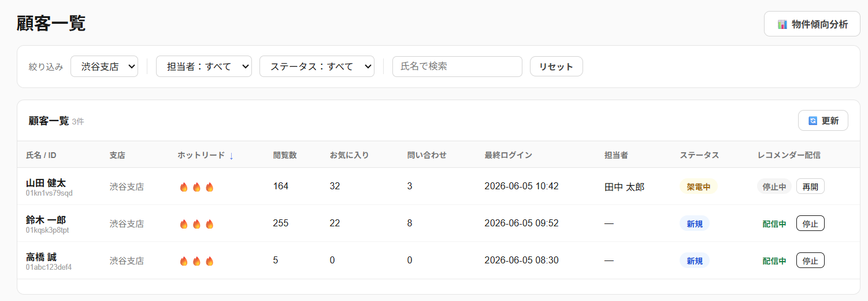Focus the 氏名で検索 search field
Viewport: 868px width, 301px height.
(x=457, y=66)
